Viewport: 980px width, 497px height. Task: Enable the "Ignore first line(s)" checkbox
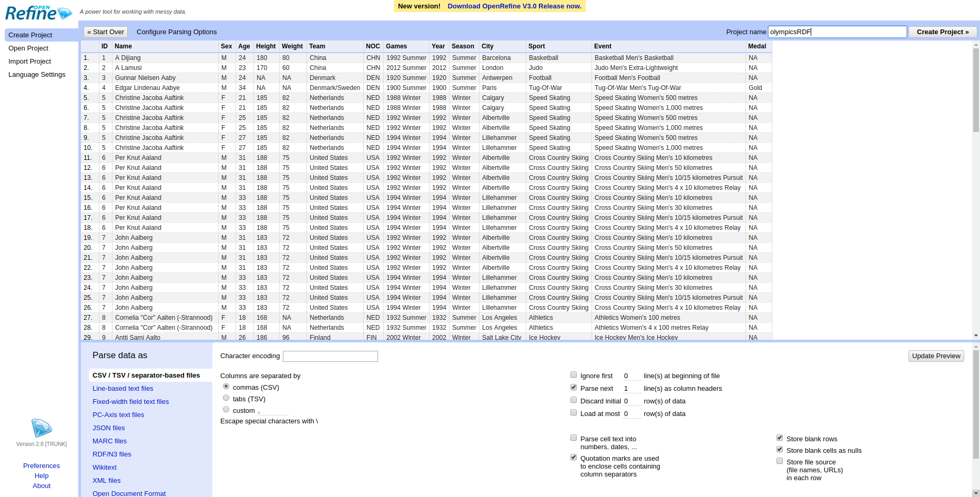(x=574, y=374)
